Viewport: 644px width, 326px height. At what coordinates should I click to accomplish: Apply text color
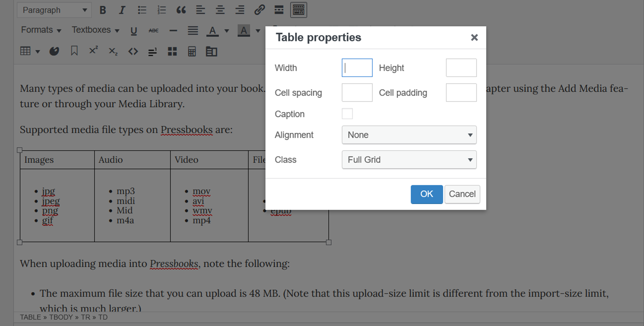point(212,31)
